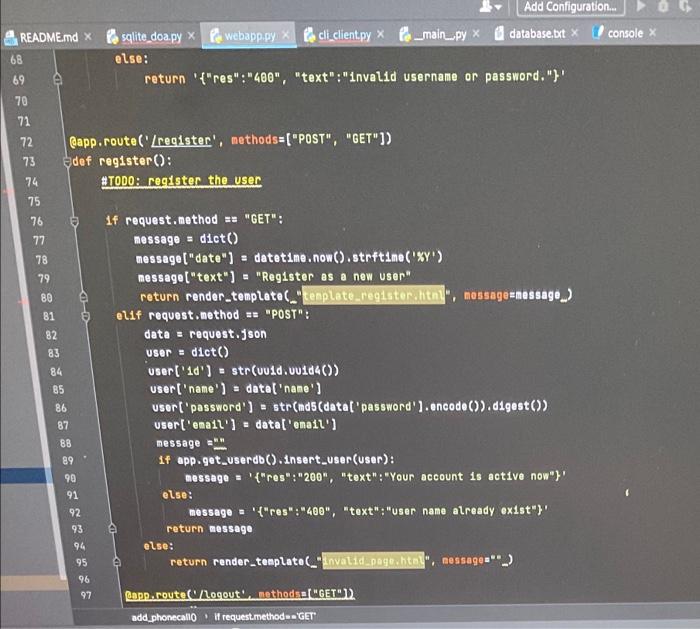The height and width of the screenshot is (629, 700).
Task: Click the fold end marker on line 80
Action: 83,297
